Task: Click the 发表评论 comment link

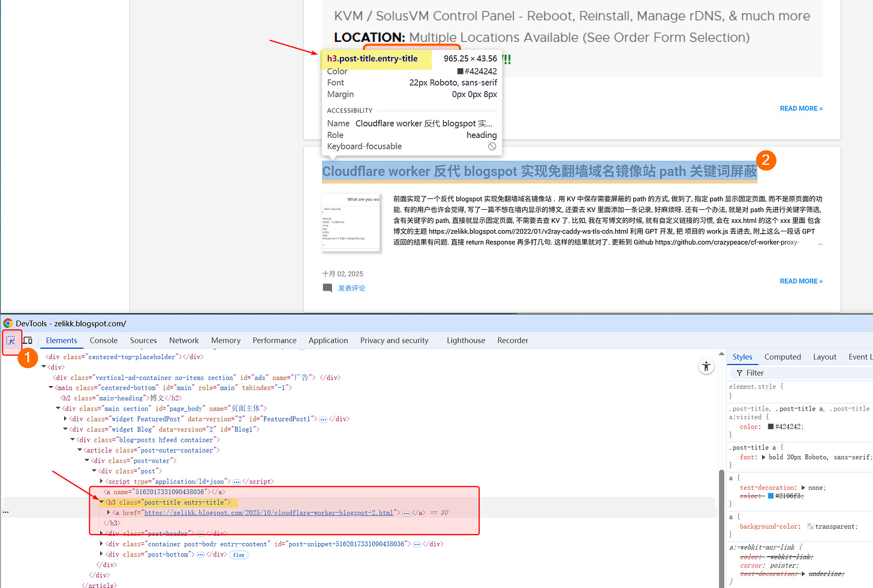Action: click(x=351, y=288)
